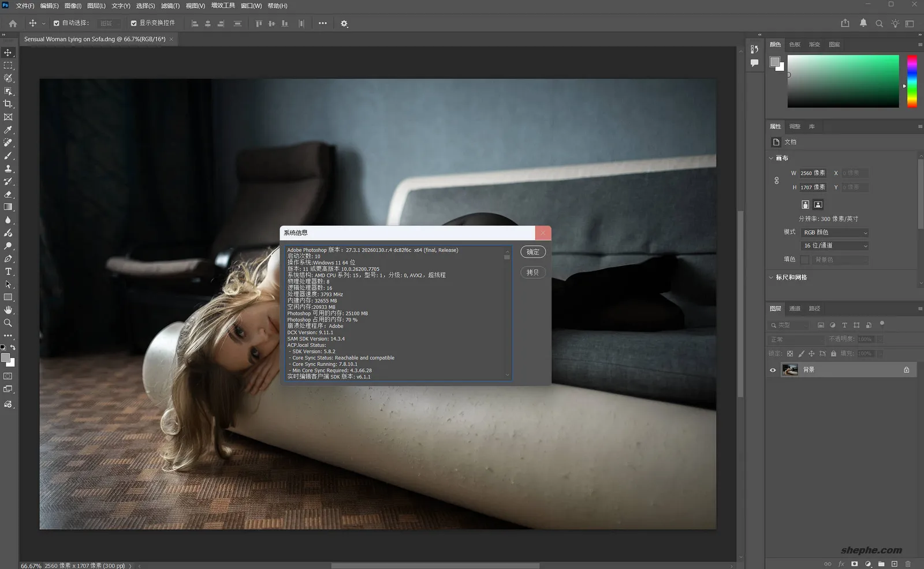Screen dimensions: 924x569
Task: Click the 确定 button in system info dialog
Action: coord(532,252)
